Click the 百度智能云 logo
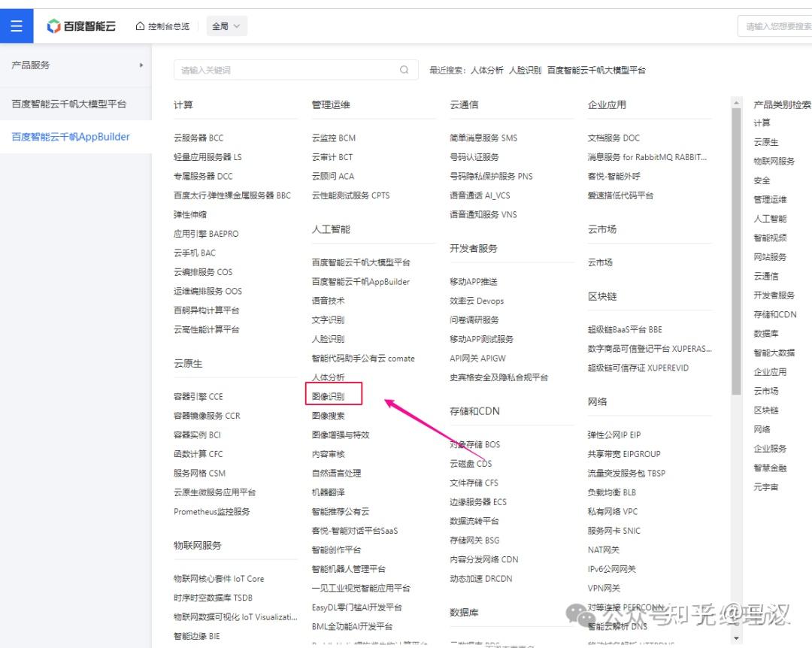This screenshot has width=812, height=648. (x=78, y=25)
